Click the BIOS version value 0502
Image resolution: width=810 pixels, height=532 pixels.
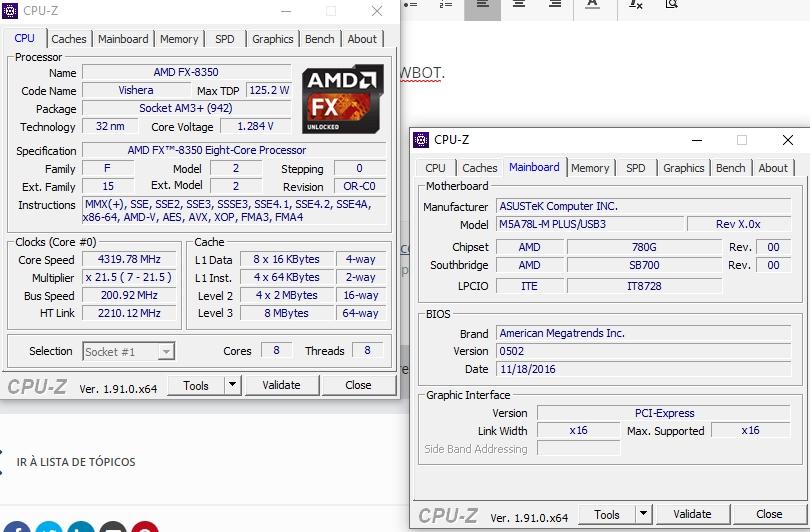[x=644, y=351]
